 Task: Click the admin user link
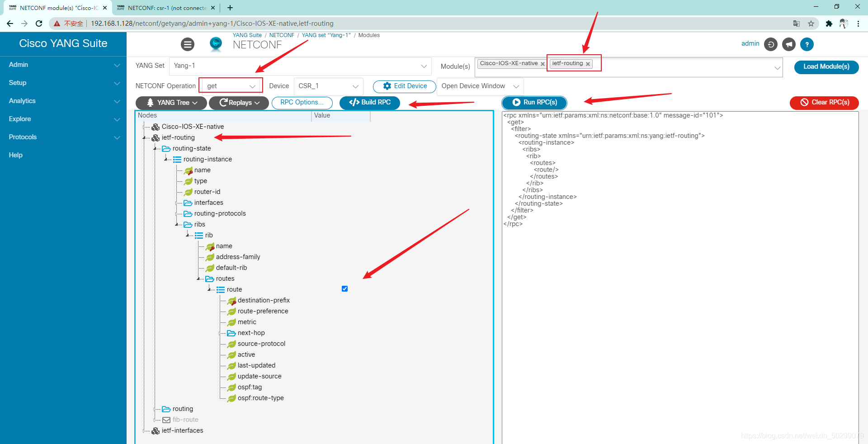coord(750,44)
